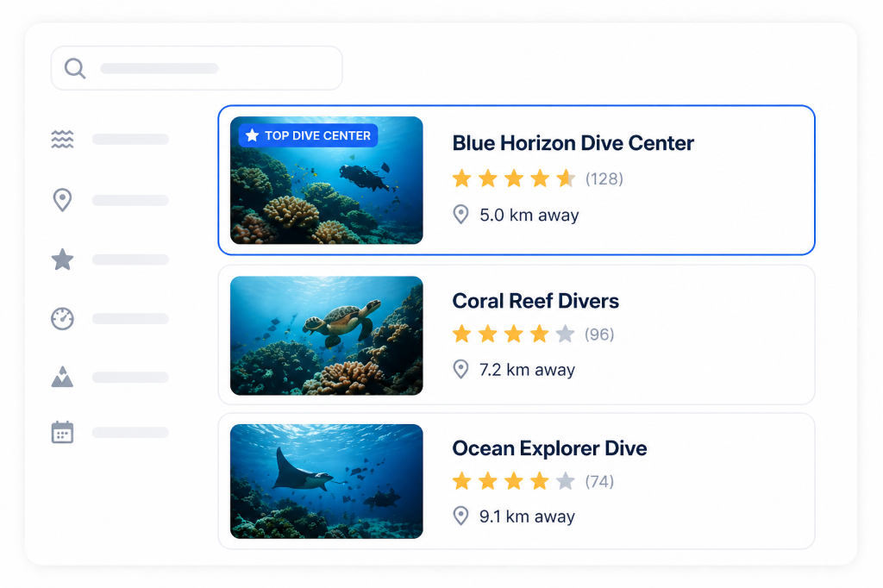Open the manta ray thumbnail
This screenshot has height=588, width=883.
326,481
